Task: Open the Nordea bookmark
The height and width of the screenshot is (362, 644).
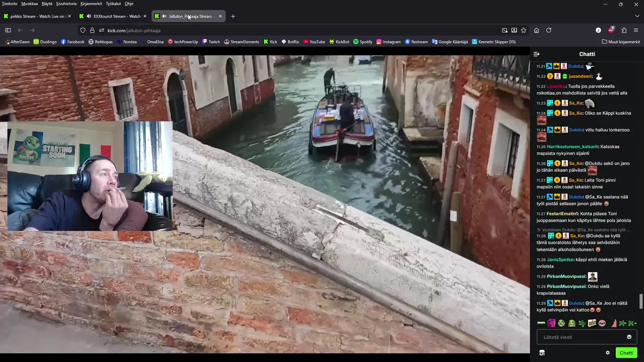Action: (126, 42)
